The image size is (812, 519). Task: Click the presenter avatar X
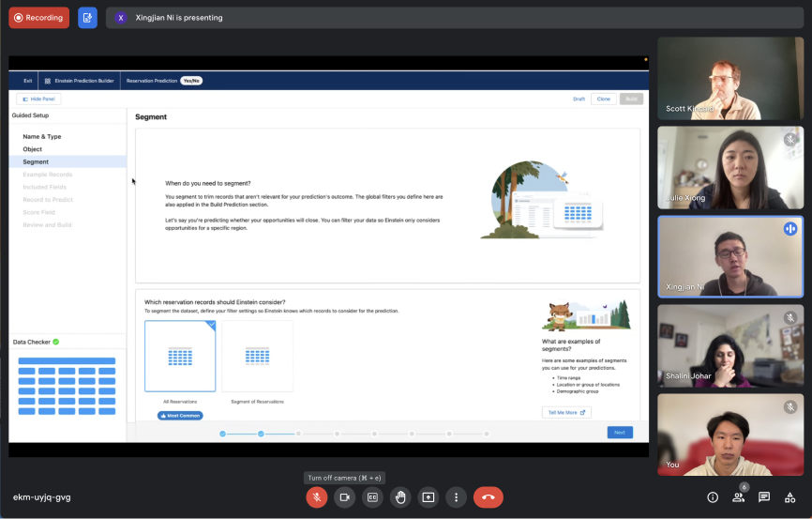pos(121,18)
